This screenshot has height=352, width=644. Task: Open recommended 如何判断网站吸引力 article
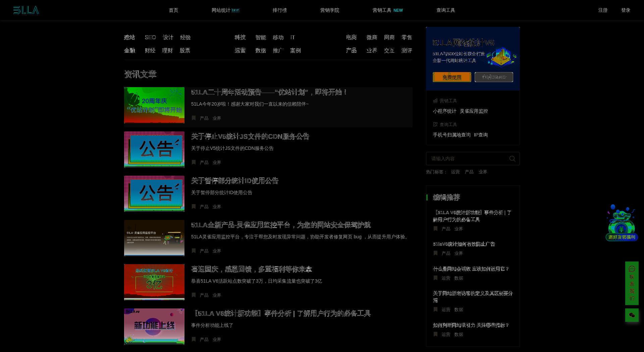click(x=471, y=325)
